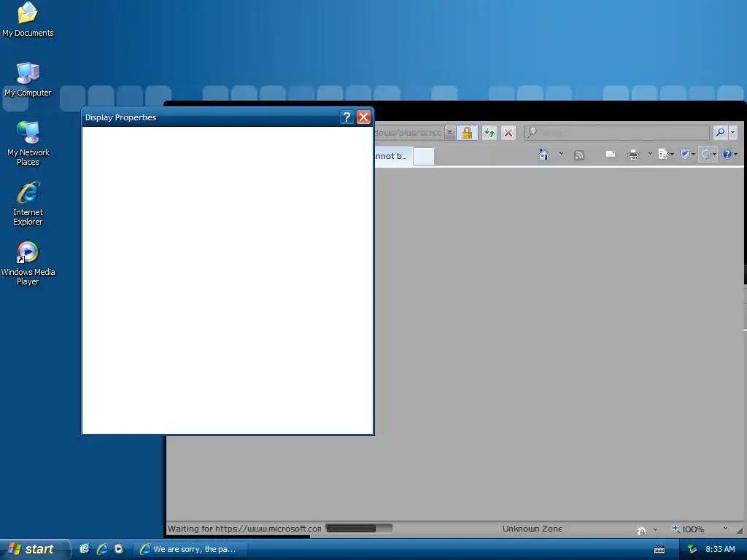Click the Internet Explorer window resize grip
This screenshot has height=560, width=747.
(739, 530)
